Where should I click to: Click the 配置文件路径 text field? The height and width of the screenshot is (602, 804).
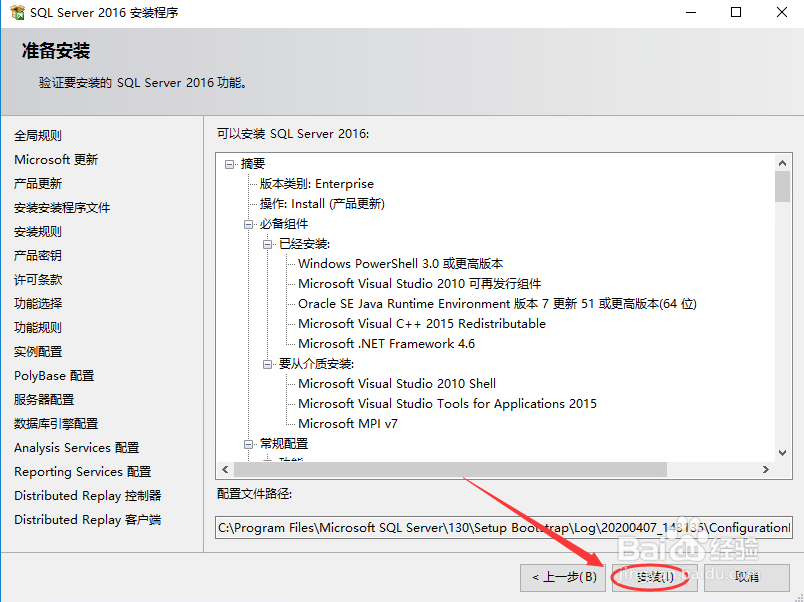(x=504, y=528)
